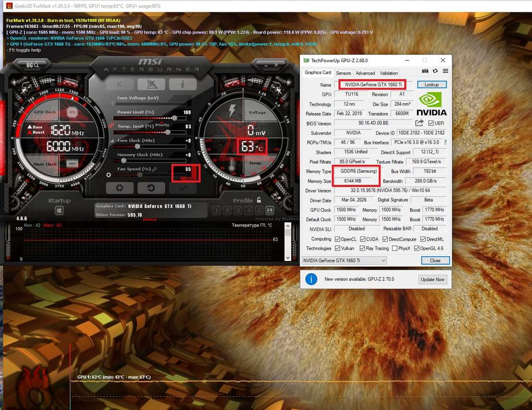
Task: Open Afterburner settings gear button
Action: (x=120, y=188)
